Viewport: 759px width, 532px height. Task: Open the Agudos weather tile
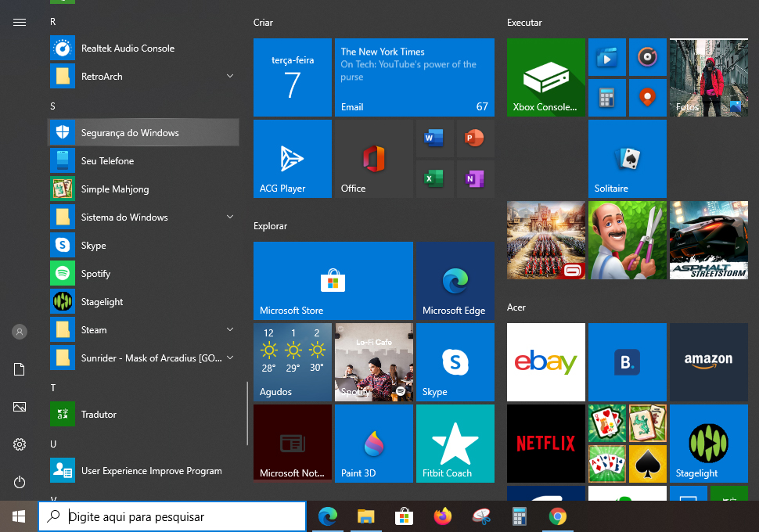(x=293, y=362)
